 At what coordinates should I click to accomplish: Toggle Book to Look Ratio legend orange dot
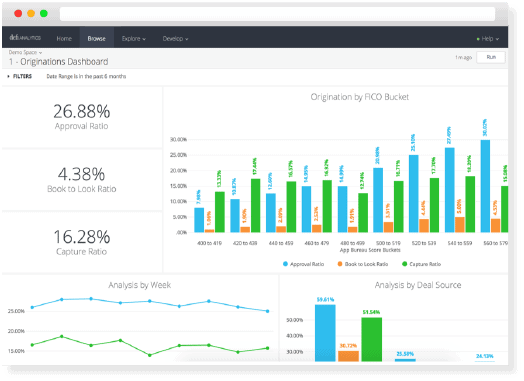tap(340, 264)
